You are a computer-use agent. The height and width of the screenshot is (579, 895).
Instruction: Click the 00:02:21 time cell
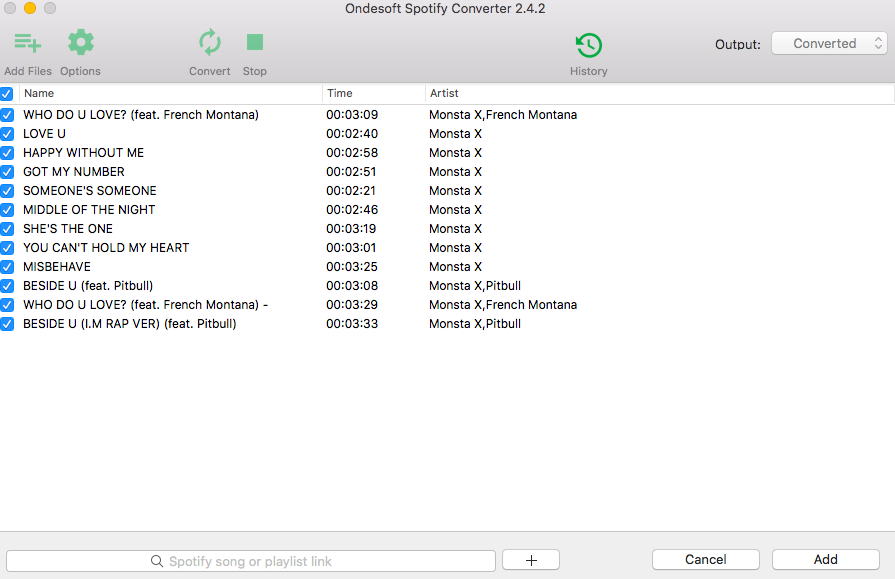coord(351,191)
